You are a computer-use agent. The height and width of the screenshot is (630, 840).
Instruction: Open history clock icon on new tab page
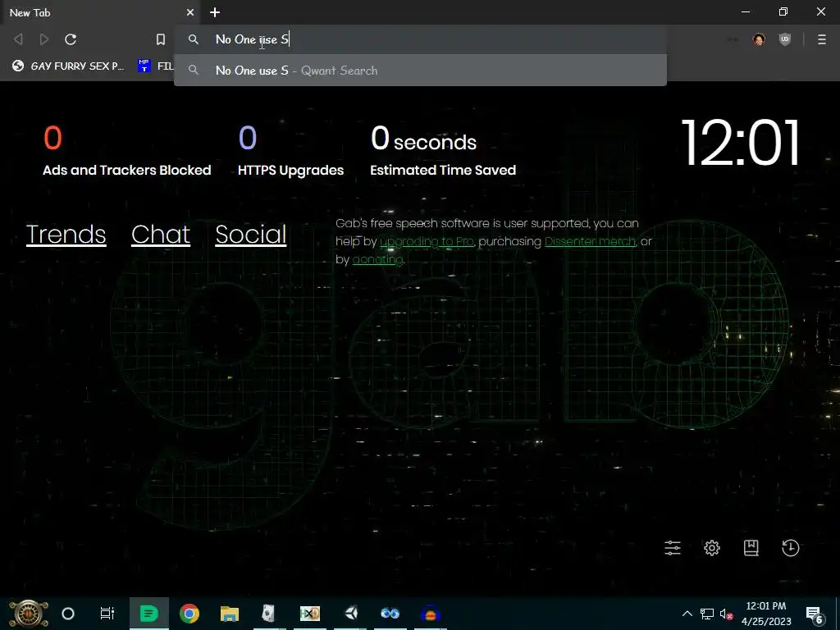790,547
